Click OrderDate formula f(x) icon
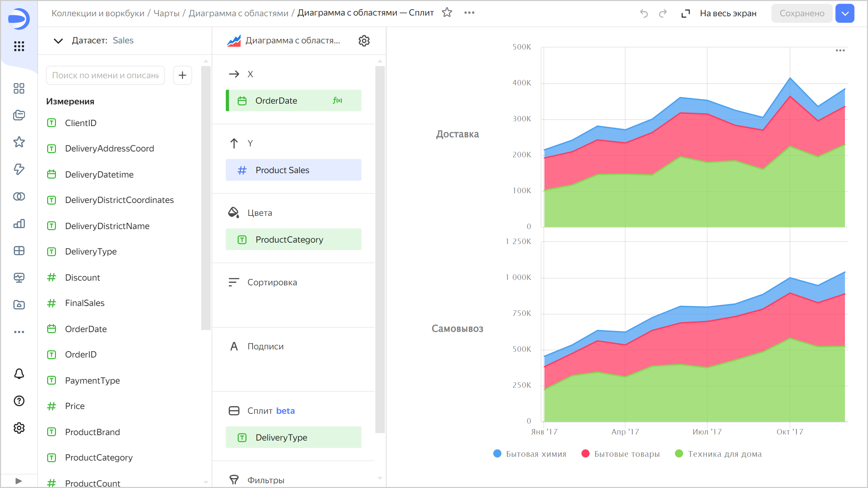 [x=337, y=100]
